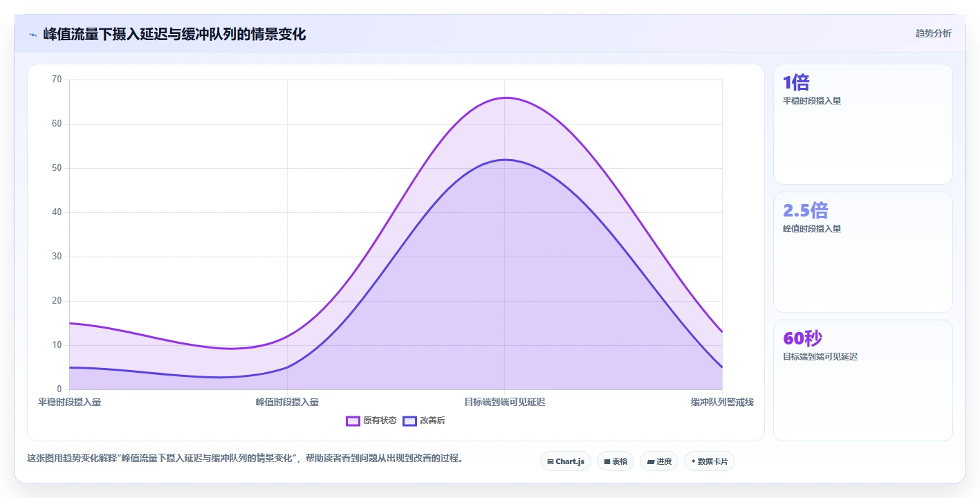Click the description sentence below the chart
This screenshot has height=498, width=980.
point(245,458)
